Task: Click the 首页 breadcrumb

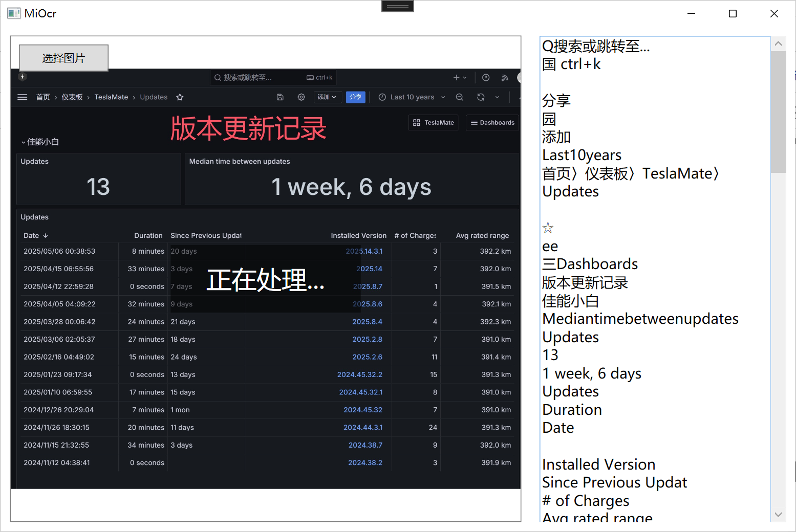Action: click(x=43, y=97)
